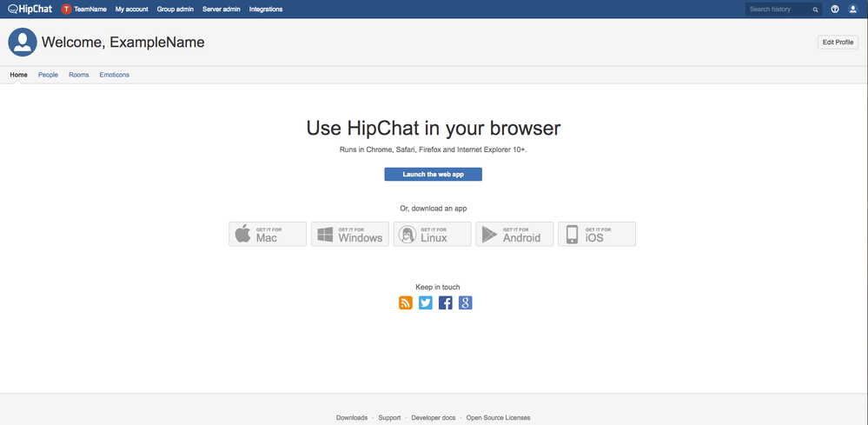This screenshot has width=868, height=425.
Task: Select the Home tab
Action: [x=19, y=75]
